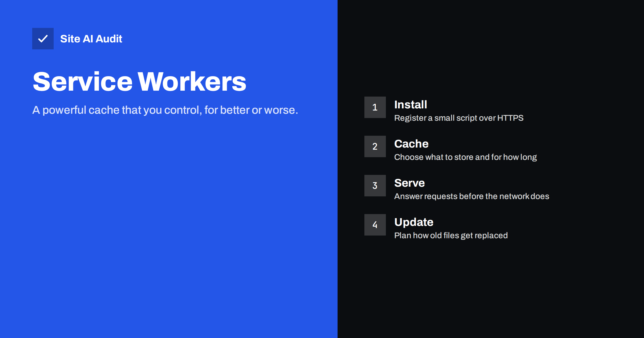The image size is (644, 338).
Task: Select the Serve step title
Action: coord(409,183)
